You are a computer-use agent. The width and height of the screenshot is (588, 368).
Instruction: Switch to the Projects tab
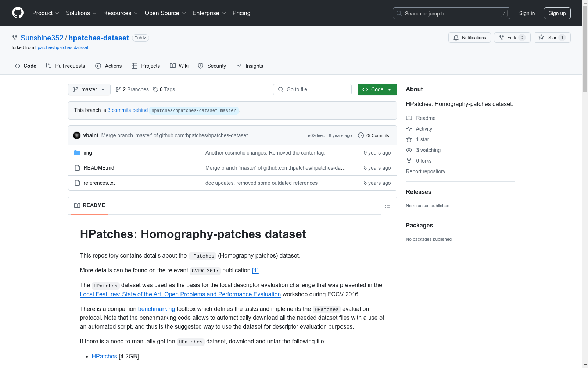click(x=146, y=66)
